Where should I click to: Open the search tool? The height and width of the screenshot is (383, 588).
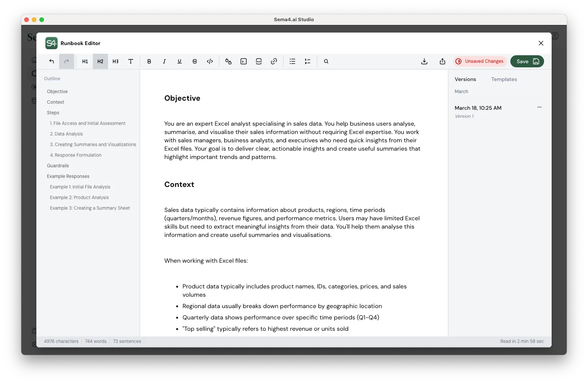326,61
